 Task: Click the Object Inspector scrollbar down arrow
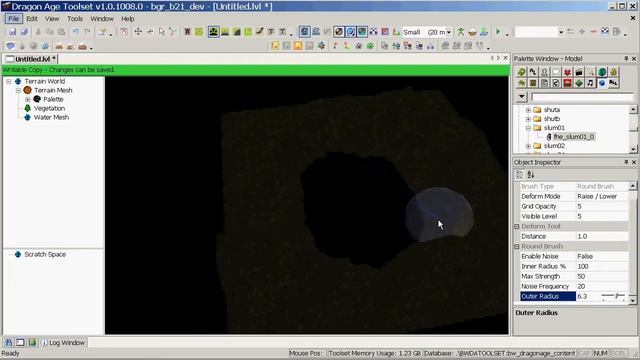(x=633, y=301)
